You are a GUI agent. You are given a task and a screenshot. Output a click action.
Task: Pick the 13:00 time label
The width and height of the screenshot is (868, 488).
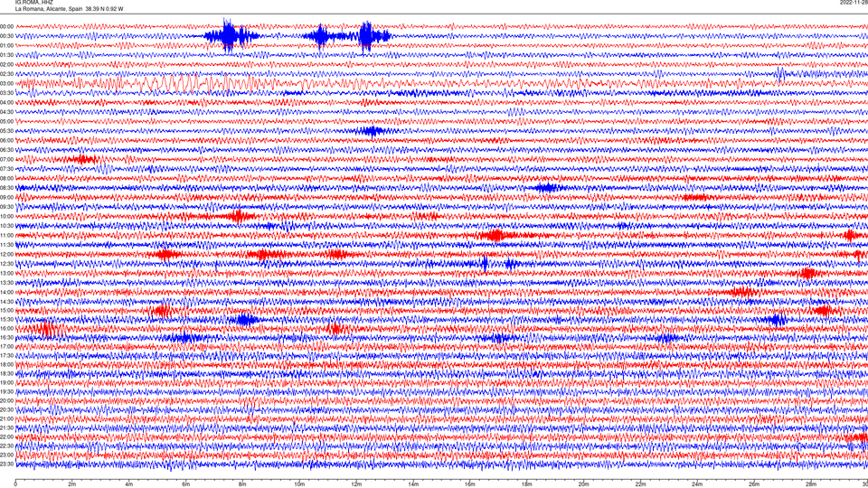[6, 273]
